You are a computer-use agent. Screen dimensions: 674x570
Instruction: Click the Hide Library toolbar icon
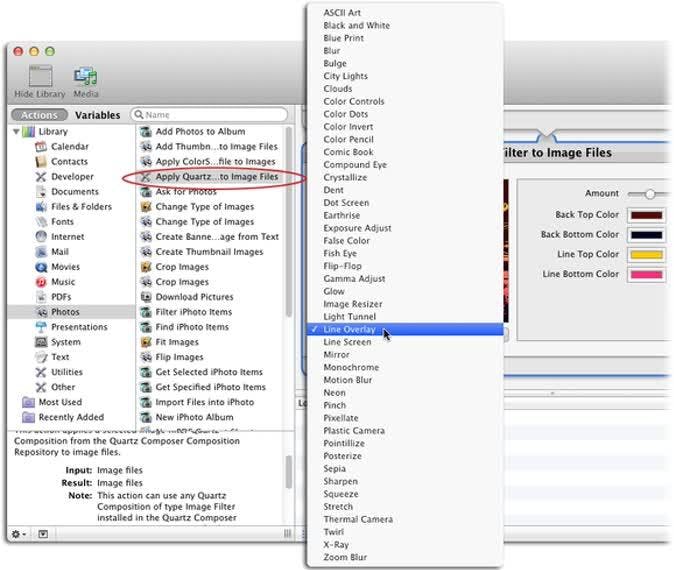pyautogui.click(x=40, y=76)
